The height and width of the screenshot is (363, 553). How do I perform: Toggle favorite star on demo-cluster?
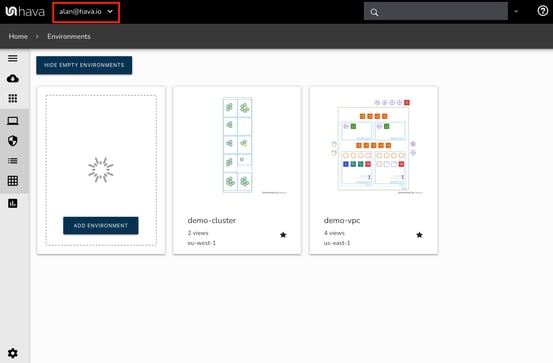[x=283, y=235]
